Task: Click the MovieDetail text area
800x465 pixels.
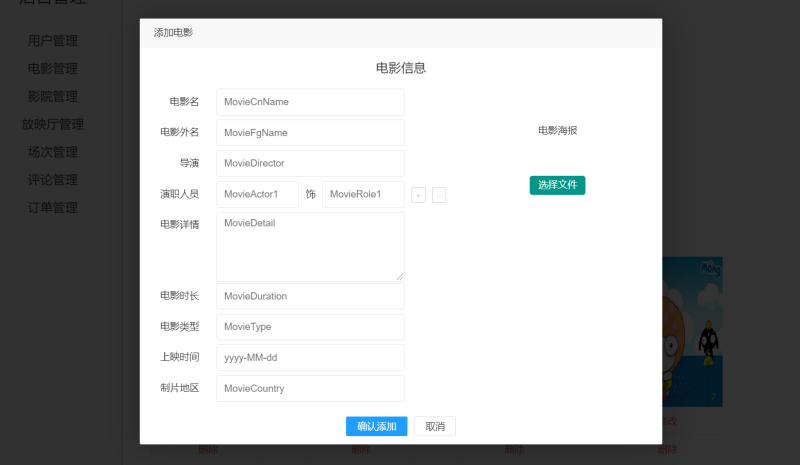Action: click(x=310, y=247)
